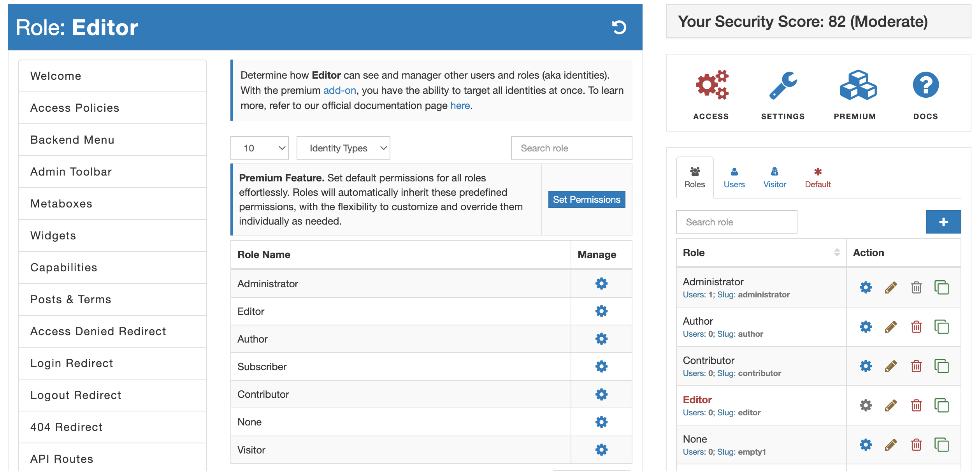Open Capabilities in the left menu
This screenshot has width=980, height=471.
64,267
